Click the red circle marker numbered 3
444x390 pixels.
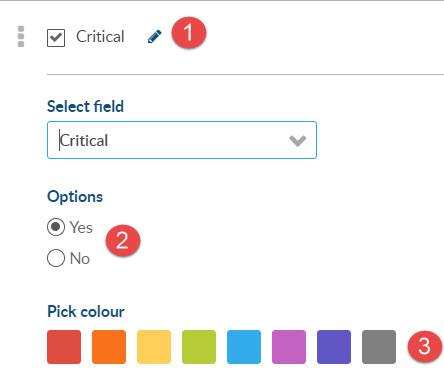tap(425, 346)
